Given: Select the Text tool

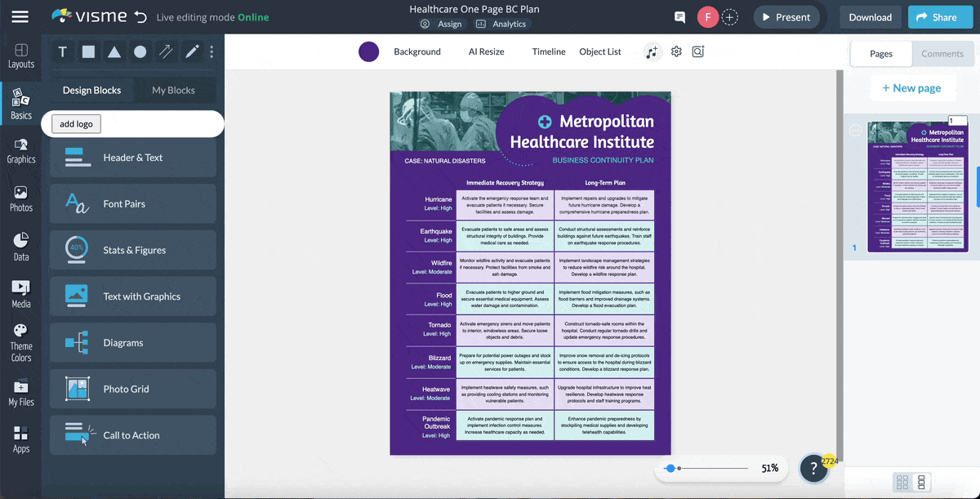Looking at the screenshot, I should tap(62, 52).
